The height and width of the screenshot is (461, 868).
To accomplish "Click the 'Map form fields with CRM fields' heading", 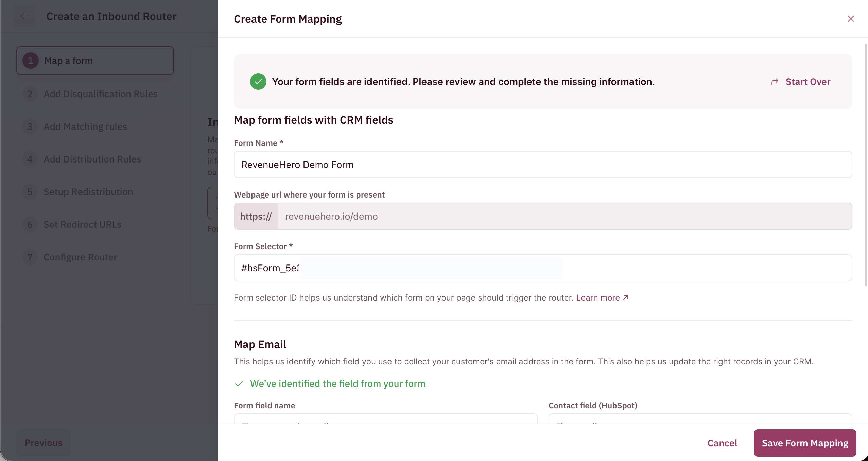I will pyautogui.click(x=313, y=120).
